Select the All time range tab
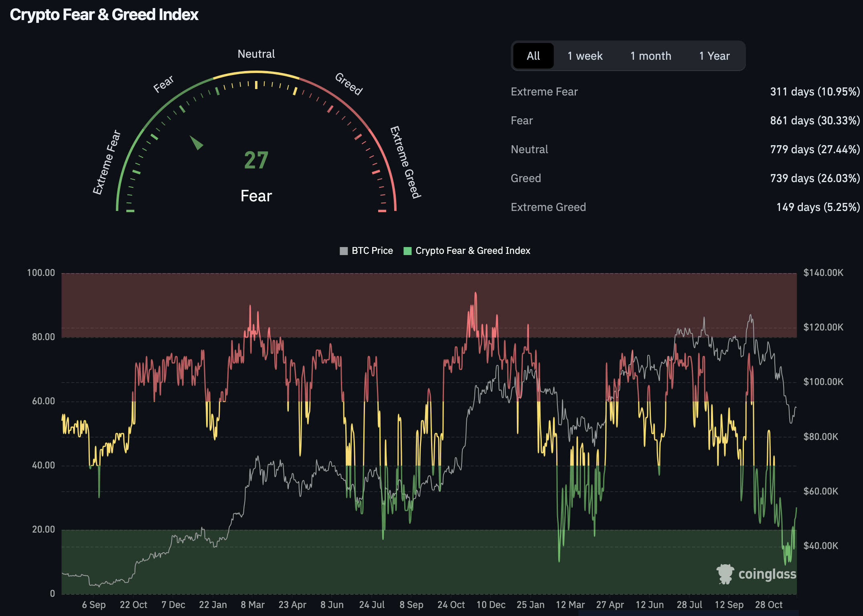The image size is (863, 616). [533, 56]
